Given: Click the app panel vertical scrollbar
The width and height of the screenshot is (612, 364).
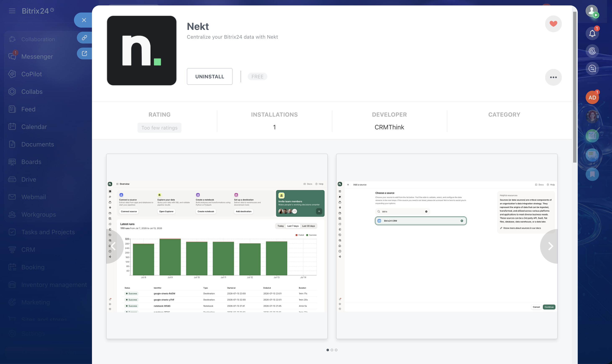Looking at the screenshot, I should (574, 87).
